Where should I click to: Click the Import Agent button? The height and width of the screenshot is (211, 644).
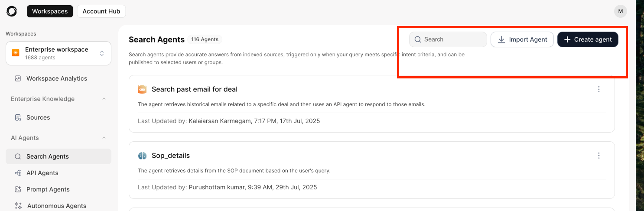(522, 39)
